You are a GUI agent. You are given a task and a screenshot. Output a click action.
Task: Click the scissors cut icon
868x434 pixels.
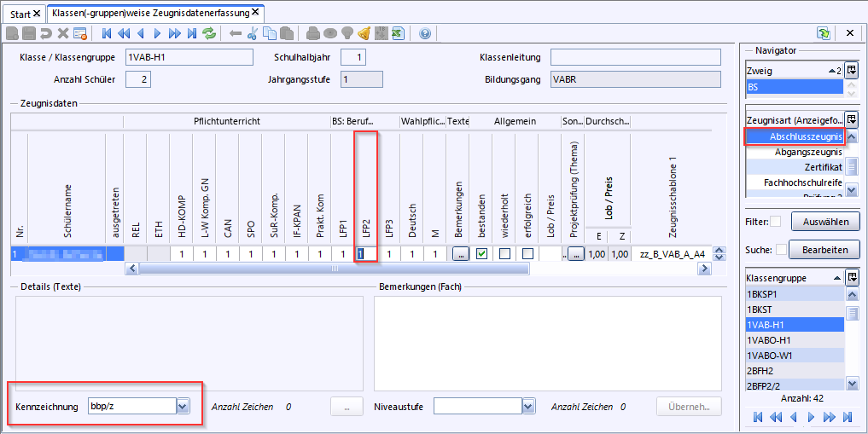(x=253, y=34)
